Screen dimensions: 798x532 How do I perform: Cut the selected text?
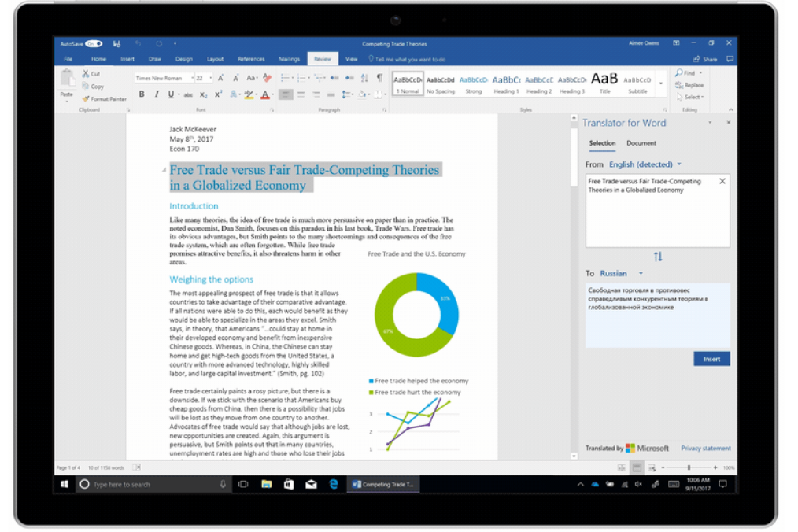click(x=91, y=74)
